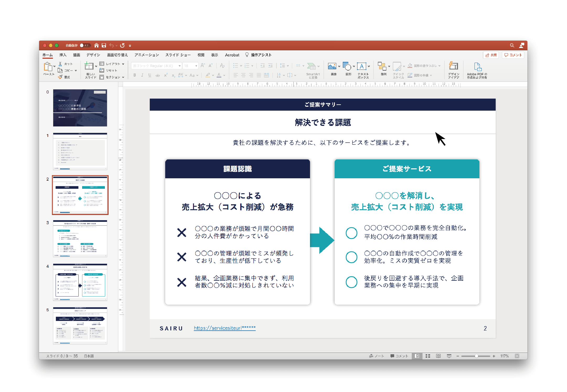Open the font size dropdown
The width and height of the screenshot is (567, 392).
(196, 66)
